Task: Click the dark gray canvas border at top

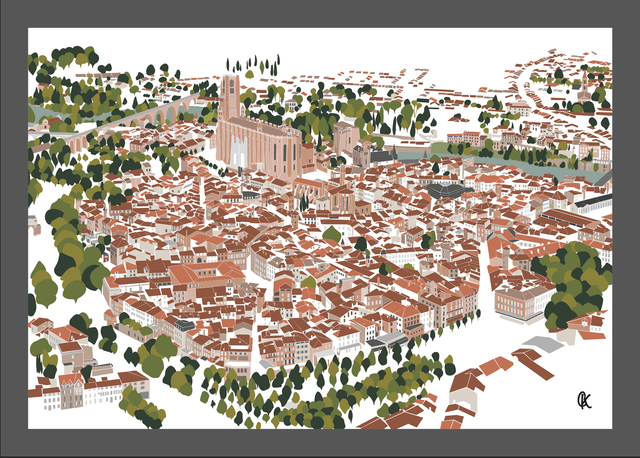Action: click(320, 13)
